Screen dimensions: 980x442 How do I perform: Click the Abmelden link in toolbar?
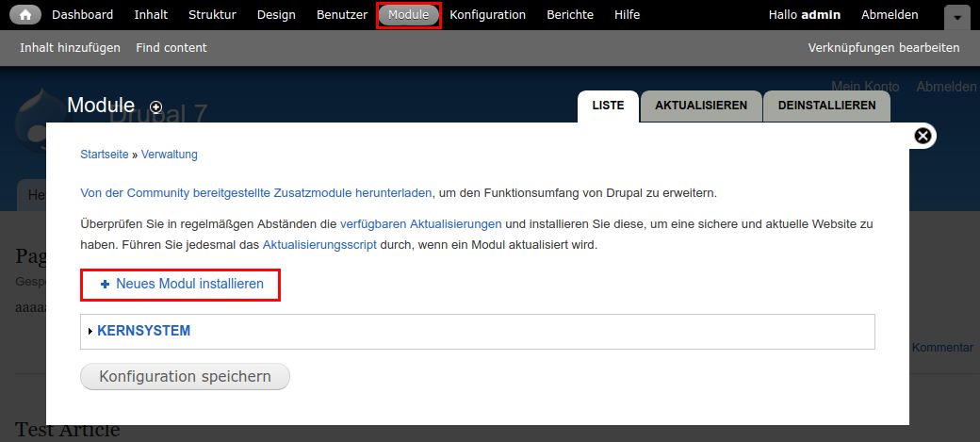coord(890,15)
